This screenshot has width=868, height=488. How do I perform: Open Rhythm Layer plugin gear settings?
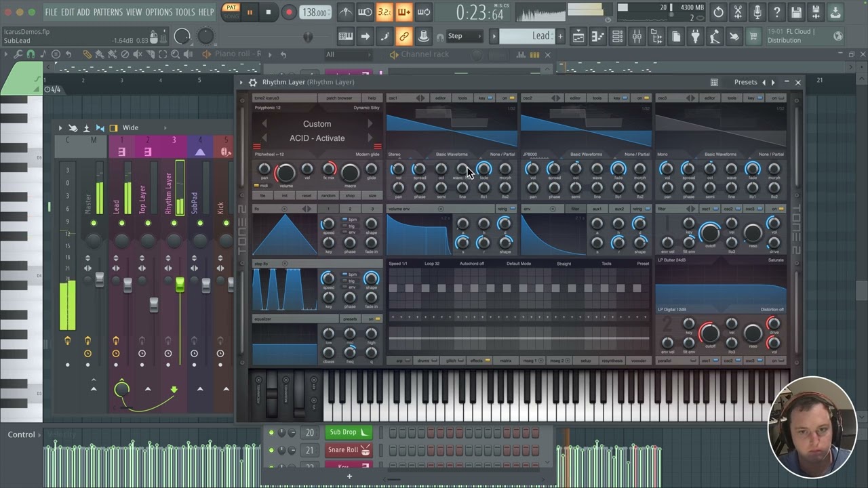click(252, 82)
